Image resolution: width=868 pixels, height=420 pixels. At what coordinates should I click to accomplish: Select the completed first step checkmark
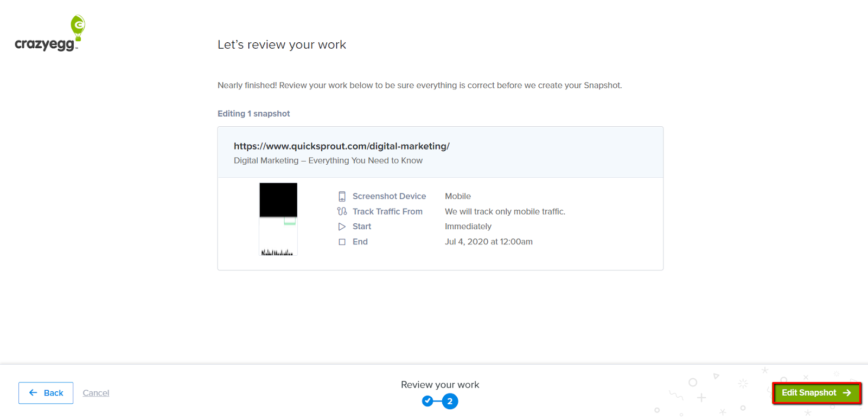(428, 402)
